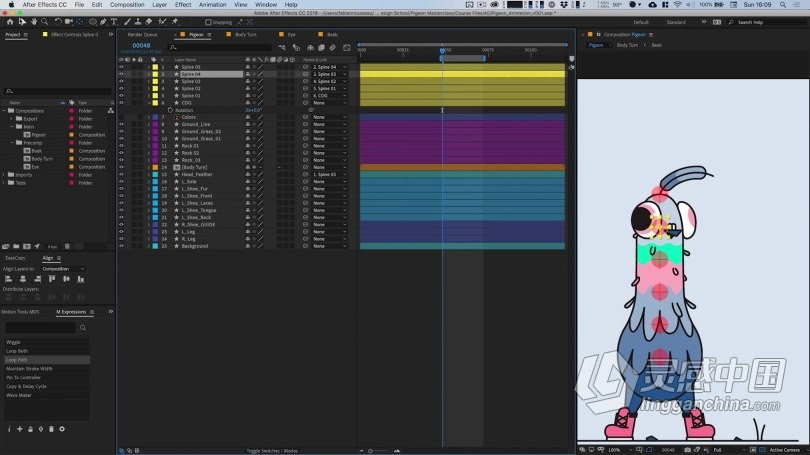This screenshot has width=810, height=455.
Task: Toggle the Snapping checkbox
Action: [208, 22]
